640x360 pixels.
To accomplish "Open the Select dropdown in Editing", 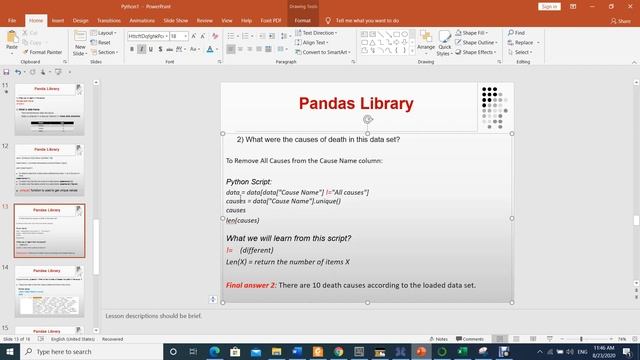I will [x=520, y=52].
